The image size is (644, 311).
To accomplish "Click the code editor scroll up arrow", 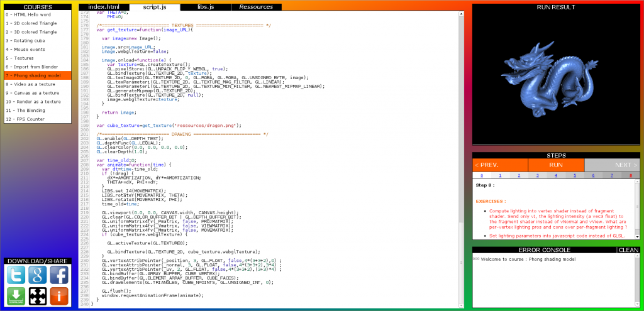I will [x=461, y=14].
